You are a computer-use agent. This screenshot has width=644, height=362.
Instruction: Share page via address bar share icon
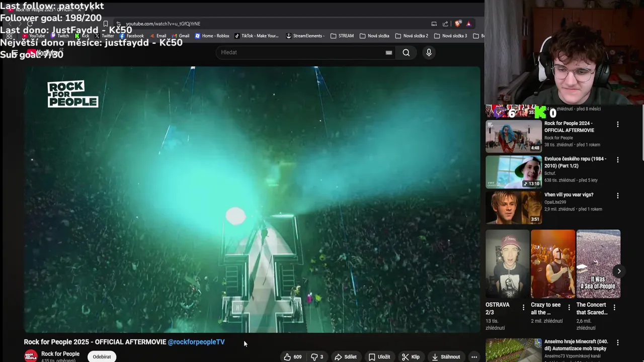click(445, 24)
